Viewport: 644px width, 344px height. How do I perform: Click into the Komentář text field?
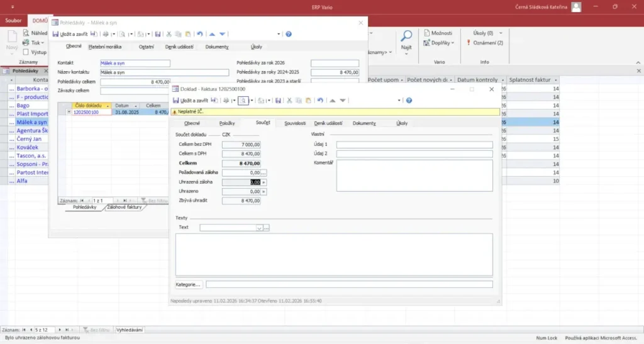point(414,175)
